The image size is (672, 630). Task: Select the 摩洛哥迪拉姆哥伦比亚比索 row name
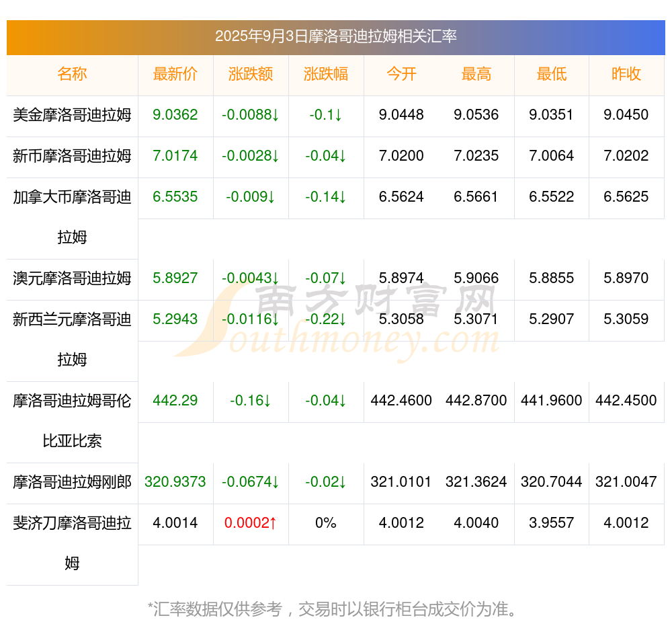[x=72, y=421]
